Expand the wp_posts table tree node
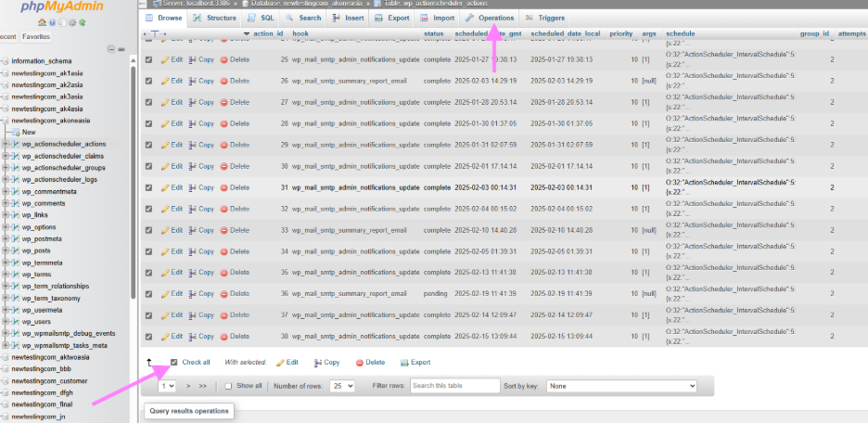The width and height of the screenshot is (868, 423). [x=6, y=250]
